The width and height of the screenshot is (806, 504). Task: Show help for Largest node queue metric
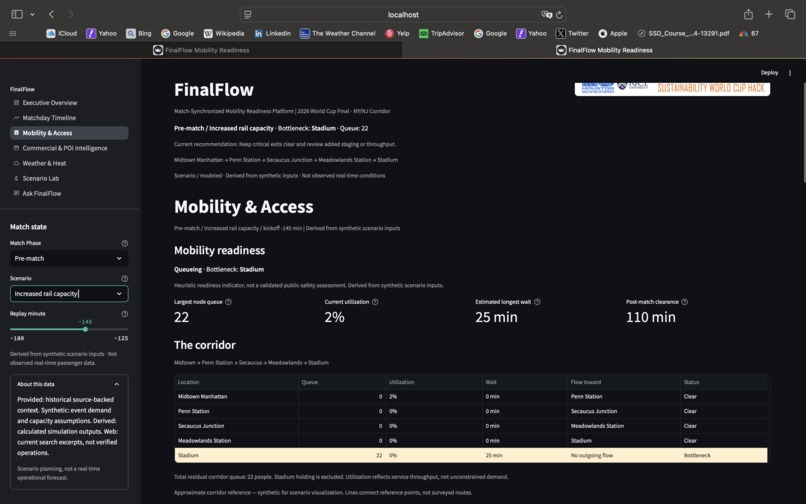pyautogui.click(x=228, y=302)
